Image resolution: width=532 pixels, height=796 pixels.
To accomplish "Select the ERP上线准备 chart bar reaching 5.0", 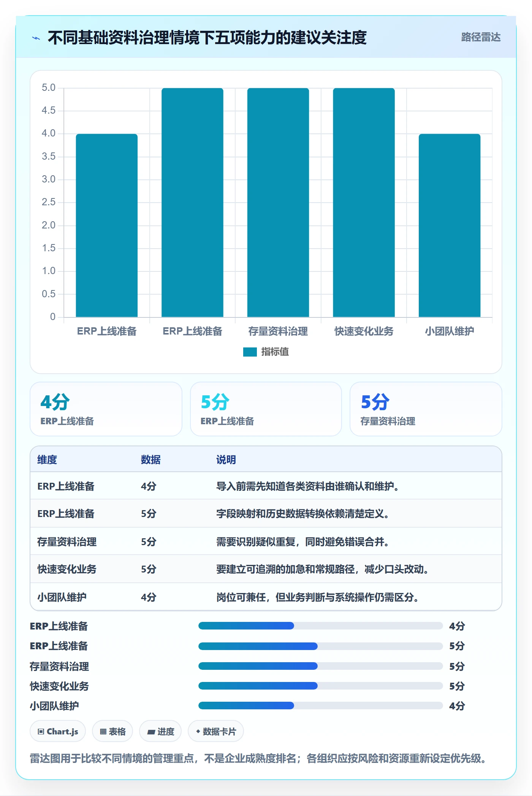I will point(192,203).
